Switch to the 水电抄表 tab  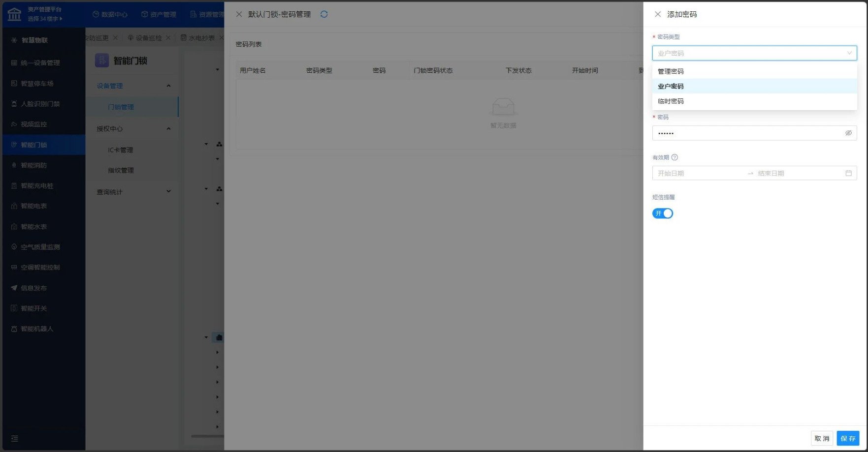coord(198,38)
